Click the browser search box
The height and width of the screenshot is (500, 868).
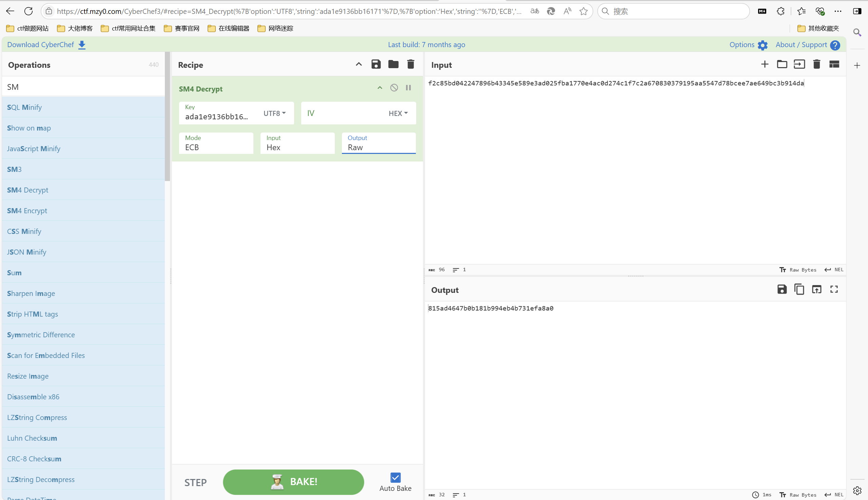point(674,11)
